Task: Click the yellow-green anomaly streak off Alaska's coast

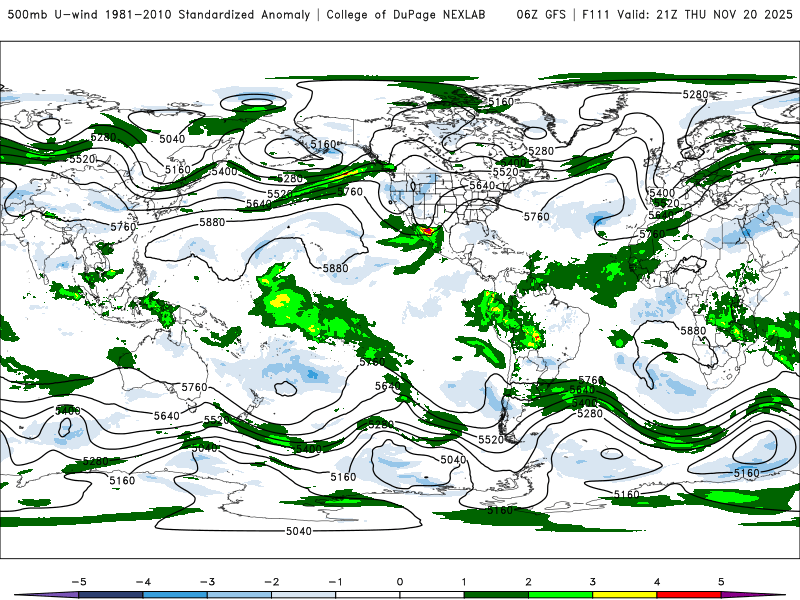Action: point(339,177)
